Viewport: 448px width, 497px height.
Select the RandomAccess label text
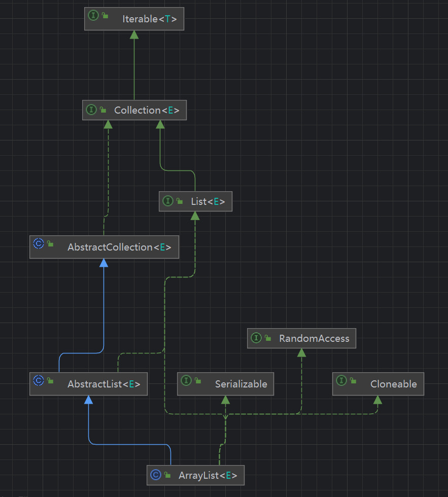[314, 338]
